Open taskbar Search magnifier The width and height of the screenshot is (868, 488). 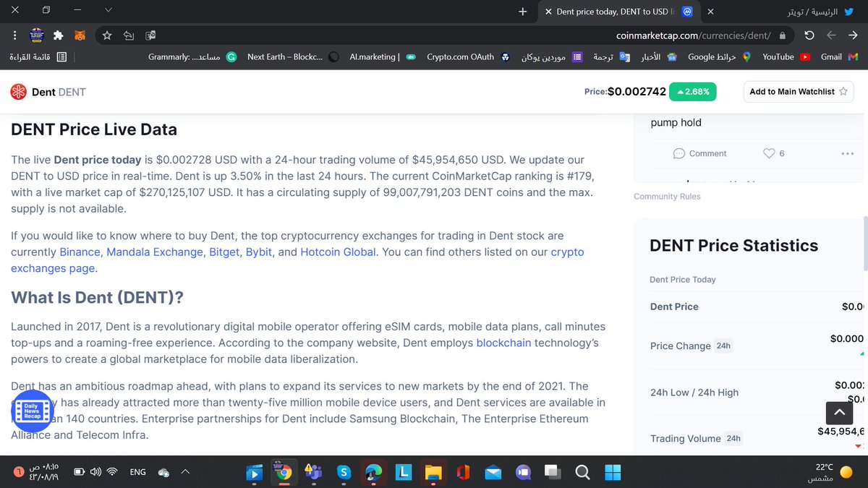click(x=582, y=473)
